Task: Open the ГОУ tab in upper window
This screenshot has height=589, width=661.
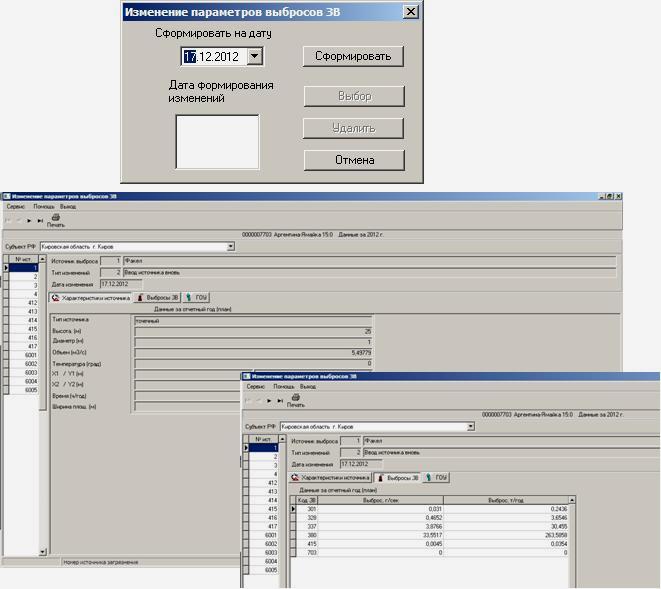Action: [196, 297]
